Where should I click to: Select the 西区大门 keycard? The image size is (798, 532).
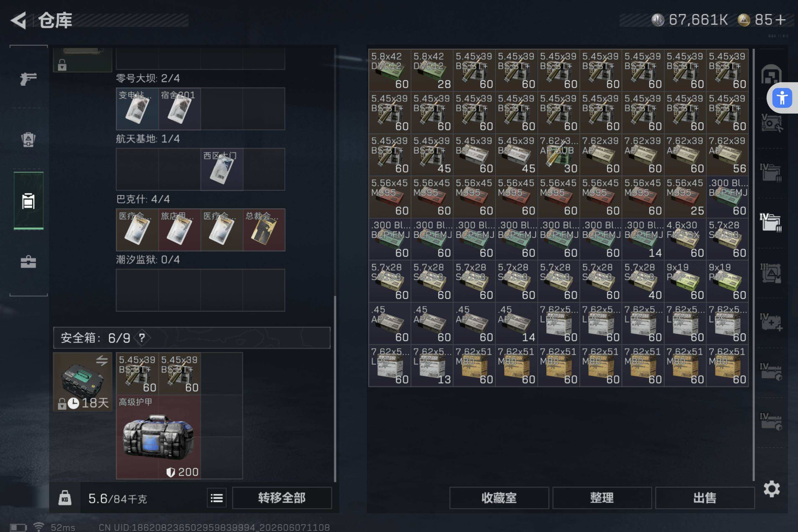pos(222,169)
